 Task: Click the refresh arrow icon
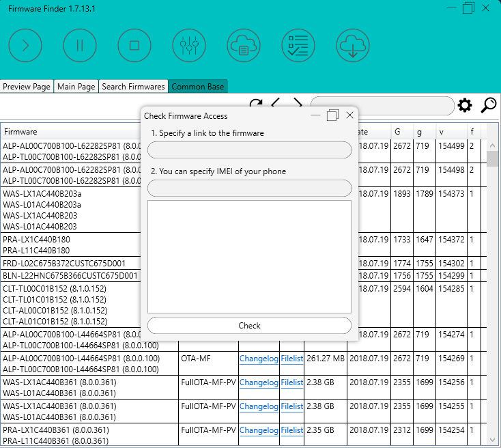pyautogui.click(x=256, y=102)
